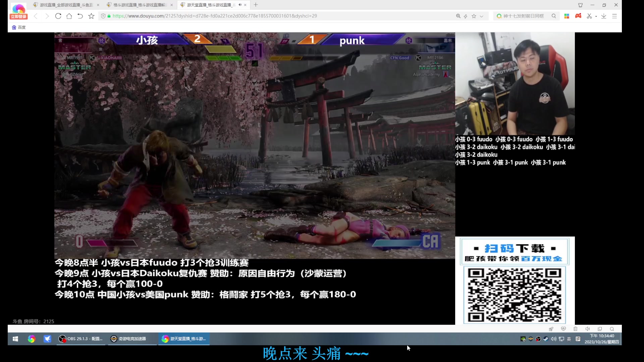Click the search field with hot-search text

click(523, 16)
